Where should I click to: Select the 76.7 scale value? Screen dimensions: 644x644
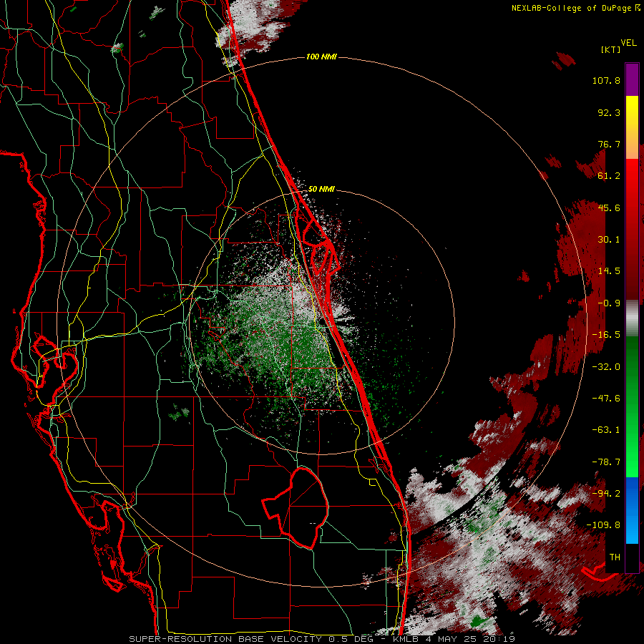(x=609, y=144)
